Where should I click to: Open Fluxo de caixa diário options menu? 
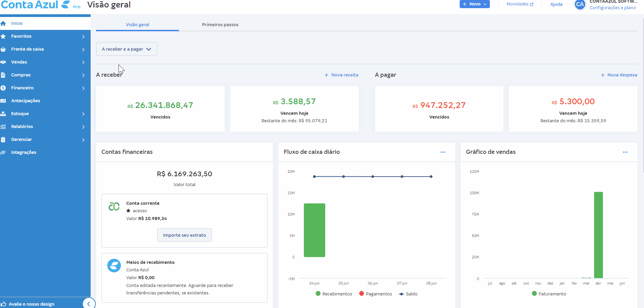443,152
